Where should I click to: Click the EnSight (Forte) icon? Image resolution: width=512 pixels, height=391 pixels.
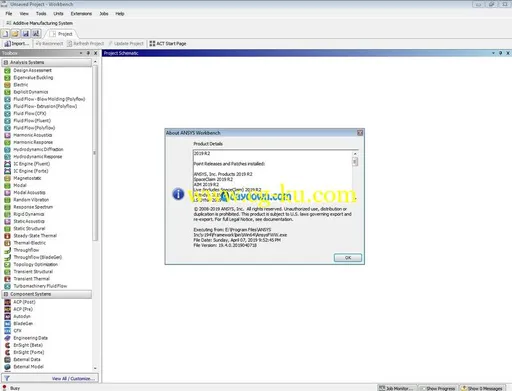[x=7, y=352]
